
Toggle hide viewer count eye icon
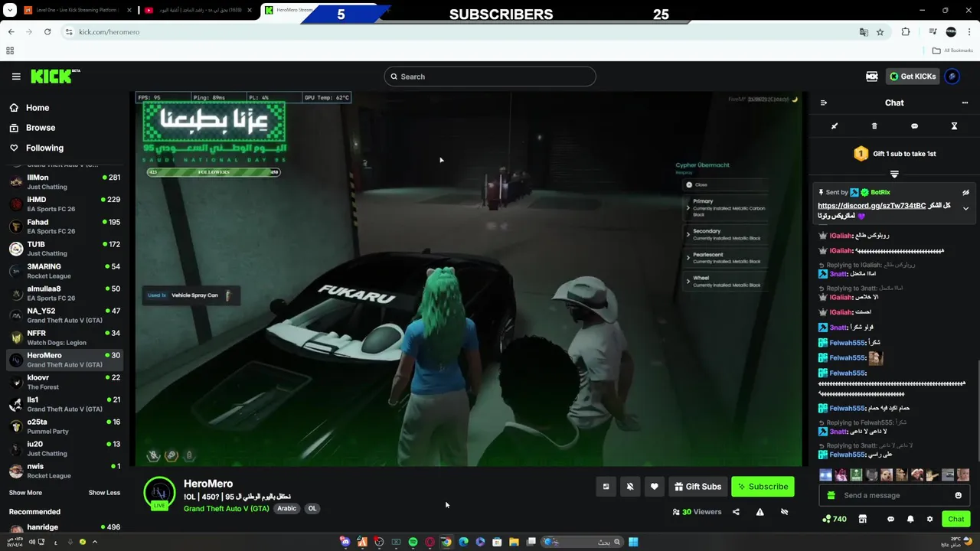[784, 512]
